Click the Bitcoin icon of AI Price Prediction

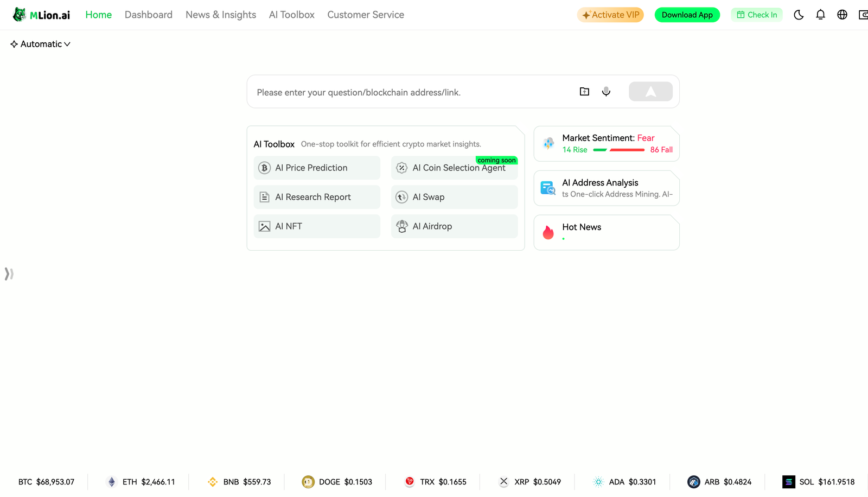click(x=264, y=168)
